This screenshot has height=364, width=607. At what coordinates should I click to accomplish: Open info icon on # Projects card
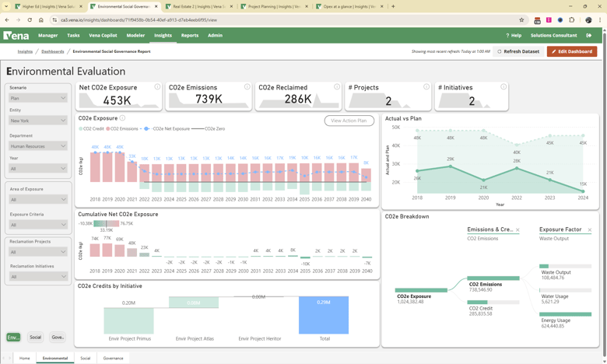(x=426, y=87)
